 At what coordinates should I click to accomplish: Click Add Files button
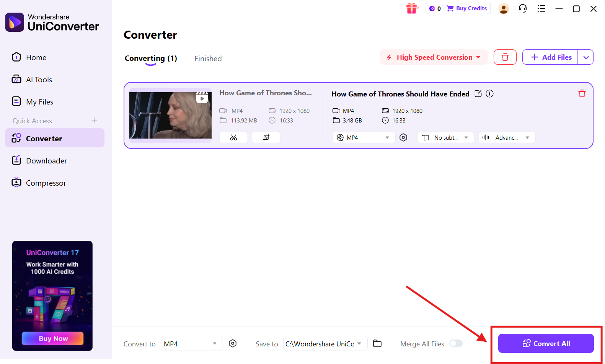[x=550, y=57]
